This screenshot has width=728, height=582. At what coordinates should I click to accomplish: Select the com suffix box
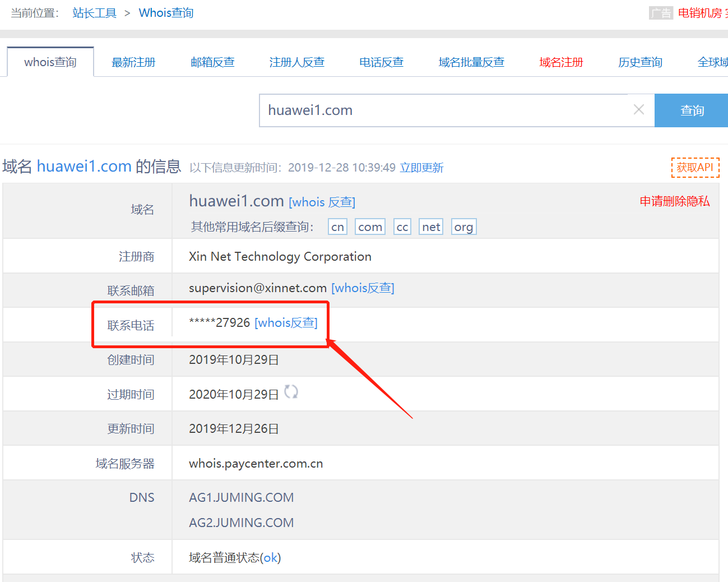coord(370,227)
